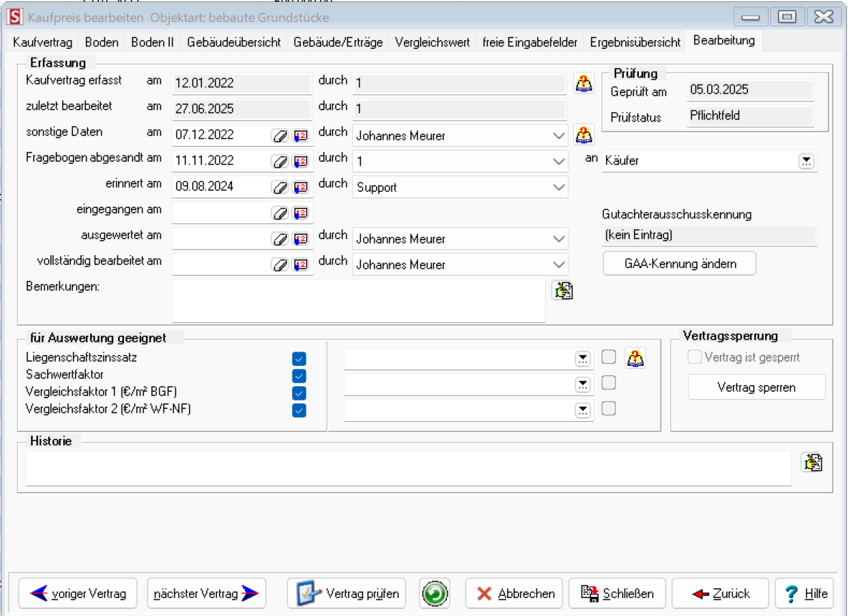Click the help book icon in 'für Auswertung geeignet' section

635,358
